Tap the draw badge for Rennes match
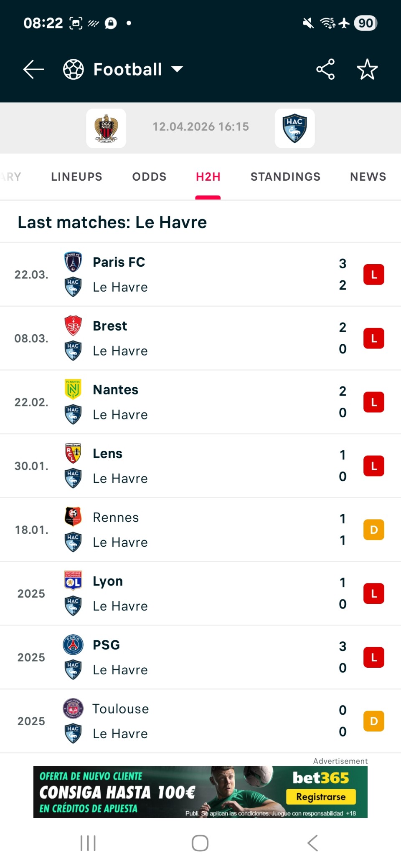 click(373, 530)
